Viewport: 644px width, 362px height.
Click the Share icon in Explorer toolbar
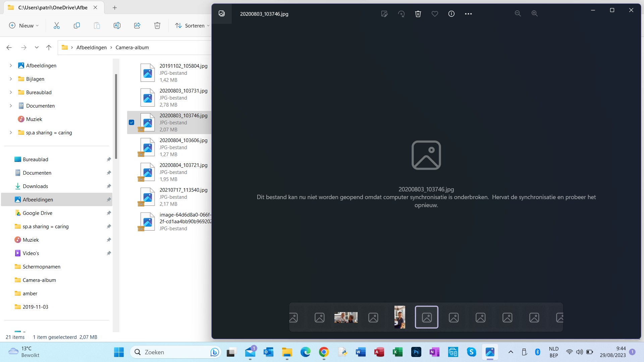pyautogui.click(x=137, y=25)
